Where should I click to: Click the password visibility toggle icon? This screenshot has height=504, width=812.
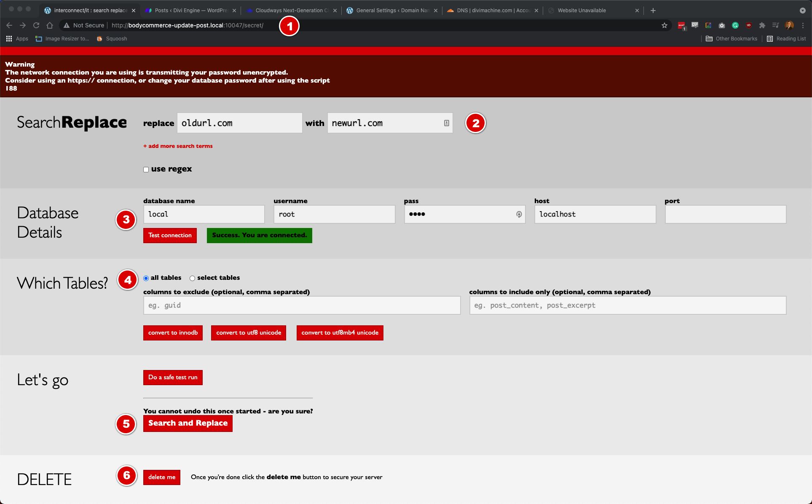(x=518, y=214)
